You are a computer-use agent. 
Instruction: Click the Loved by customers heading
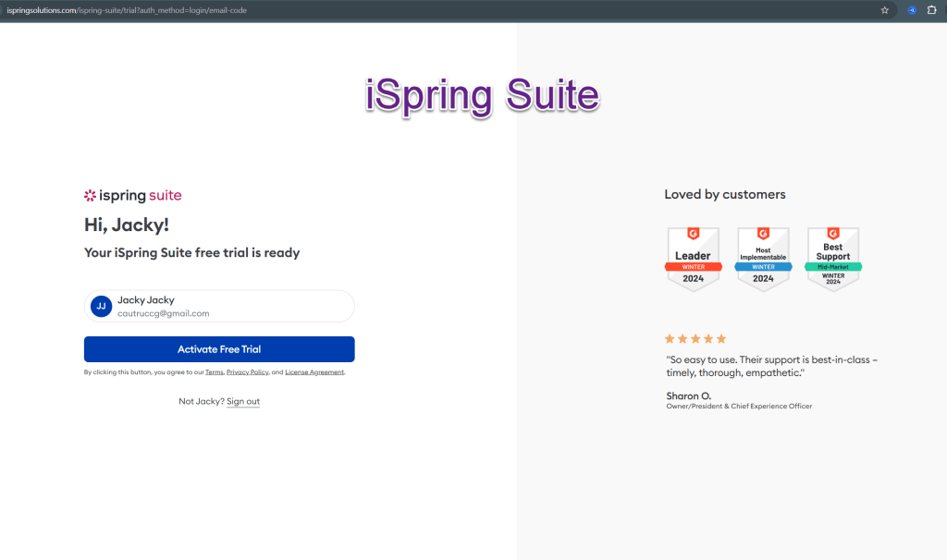[x=724, y=194]
